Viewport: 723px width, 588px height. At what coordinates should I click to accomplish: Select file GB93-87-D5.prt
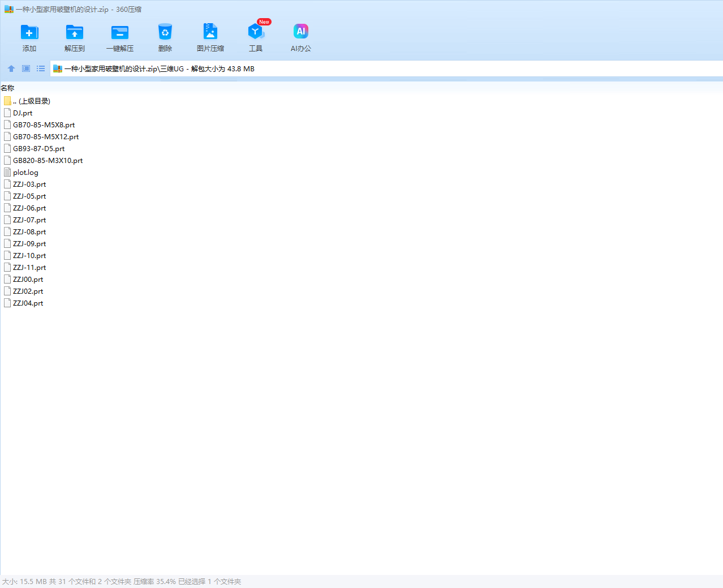pos(34,148)
